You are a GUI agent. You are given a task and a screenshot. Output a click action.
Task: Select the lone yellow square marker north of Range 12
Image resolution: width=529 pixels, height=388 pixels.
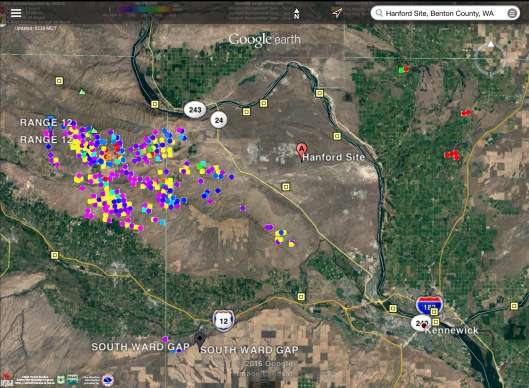(x=59, y=81)
